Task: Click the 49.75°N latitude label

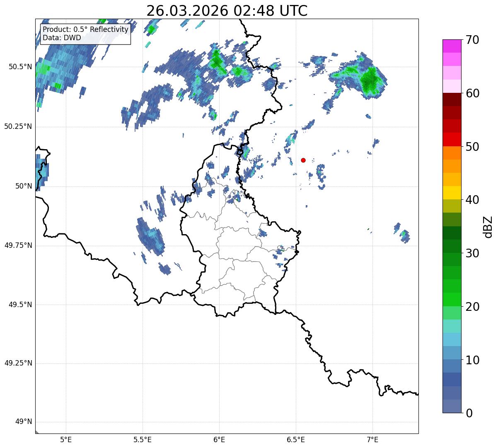Action: coord(18,245)
